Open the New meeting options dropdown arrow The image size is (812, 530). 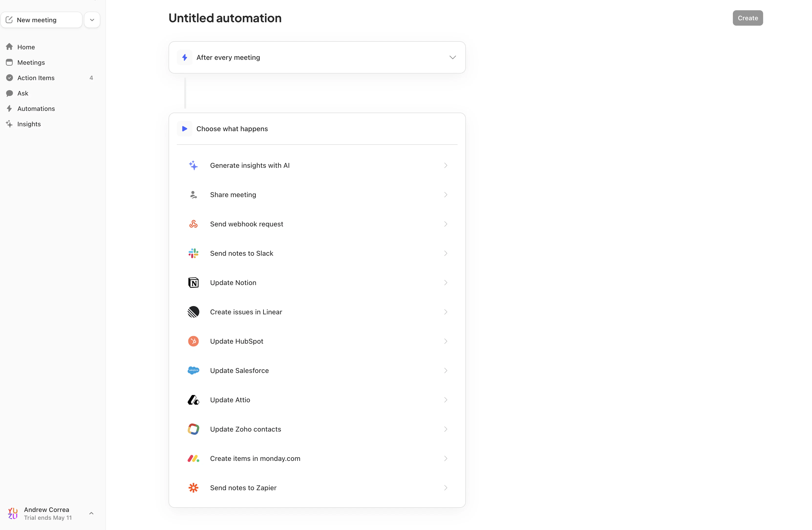[x=92, y=20]
